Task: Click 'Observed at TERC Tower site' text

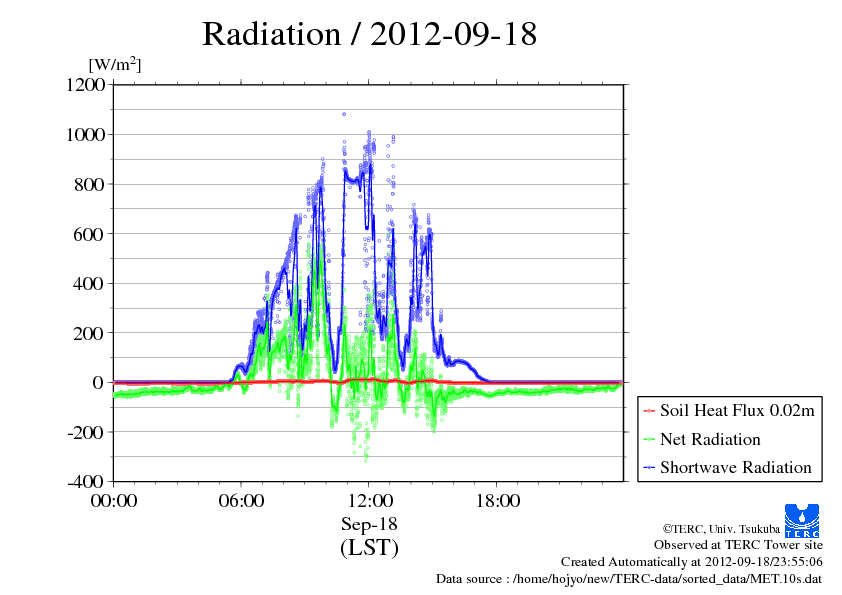Action: 738,545
